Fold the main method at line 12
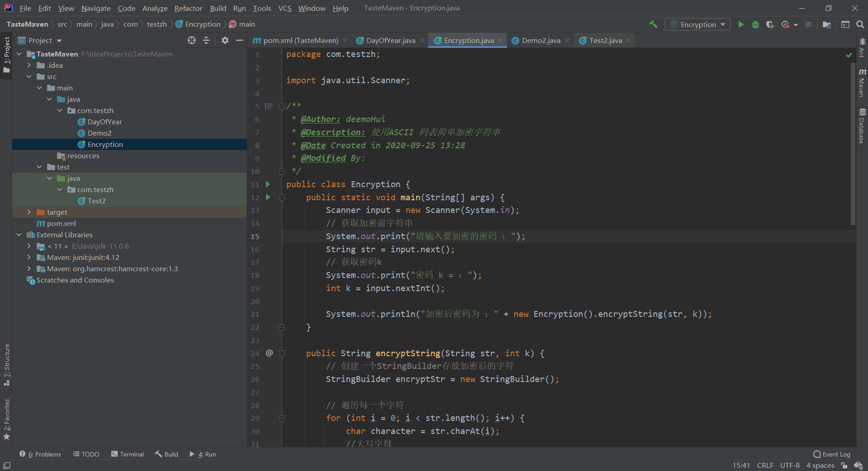Viewport: 868px width, 471px height. pos(282,197)
